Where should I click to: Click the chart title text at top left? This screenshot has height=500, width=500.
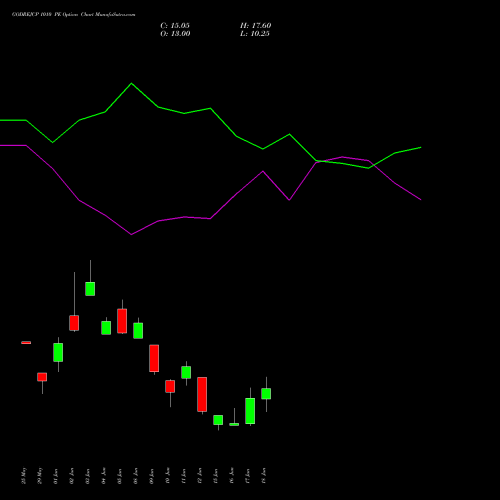[74, 15]
